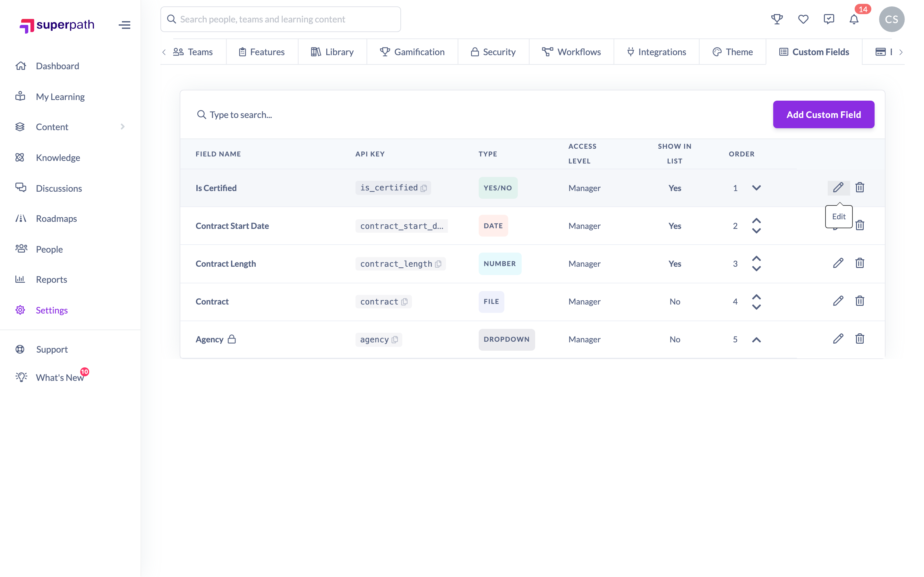Move Is Certified field down in order
Viewport: 924px width, 577px height.
(x=757, y=188)
